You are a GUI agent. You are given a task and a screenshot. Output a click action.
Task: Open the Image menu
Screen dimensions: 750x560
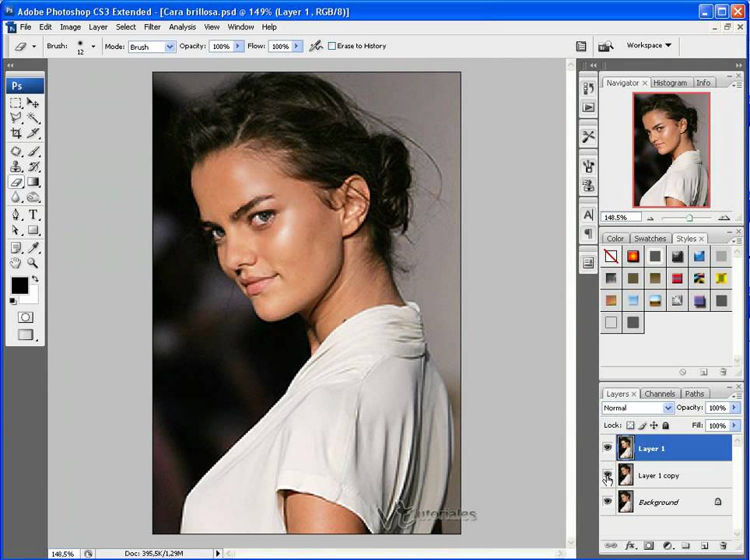point(70,26)
